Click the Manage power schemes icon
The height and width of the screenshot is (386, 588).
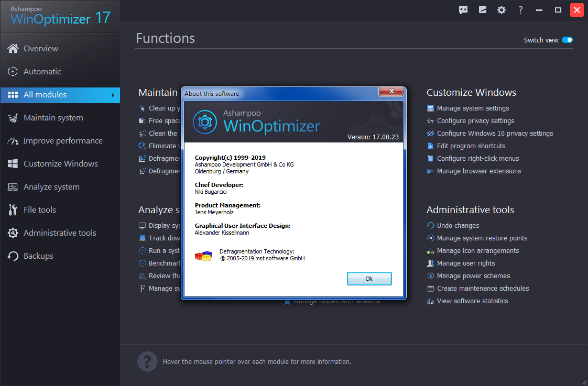(430, 276)
